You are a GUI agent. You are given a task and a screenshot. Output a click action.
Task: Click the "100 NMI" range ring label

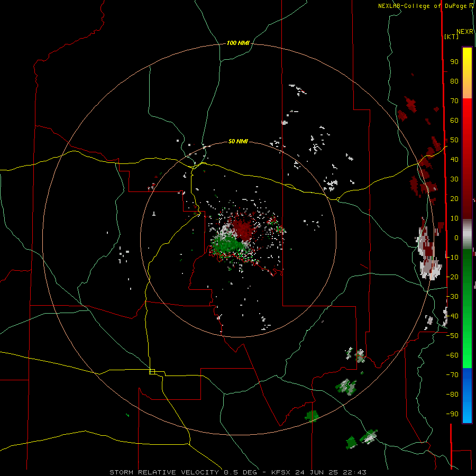coord(238,43)
